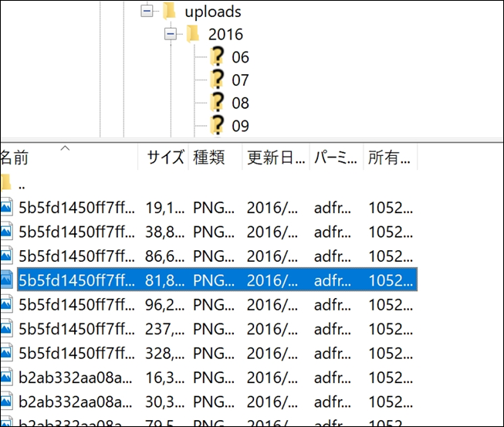Click the size cell showing 328,...
Viewport: 504px width, 427px height.
pyautogui.click(x=165, y=354)
